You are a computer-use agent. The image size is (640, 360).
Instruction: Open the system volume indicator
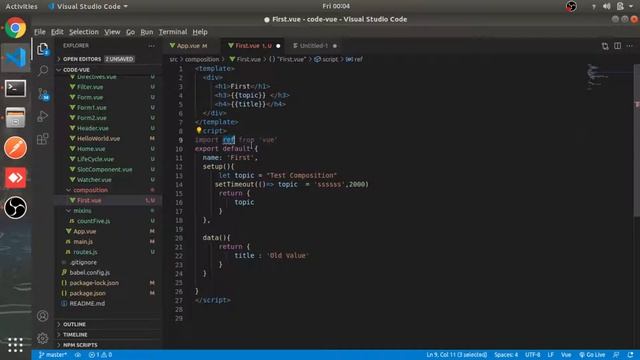[607, 6]
